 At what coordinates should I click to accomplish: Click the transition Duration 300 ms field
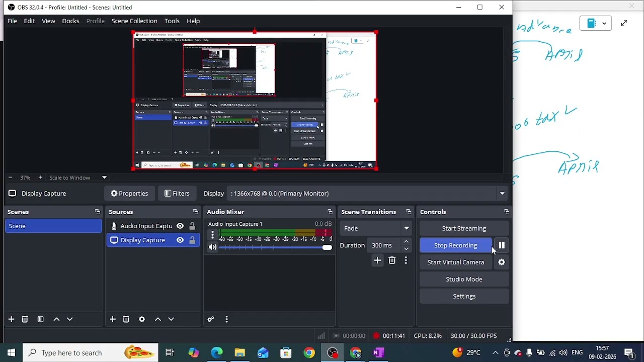[384, 245]
